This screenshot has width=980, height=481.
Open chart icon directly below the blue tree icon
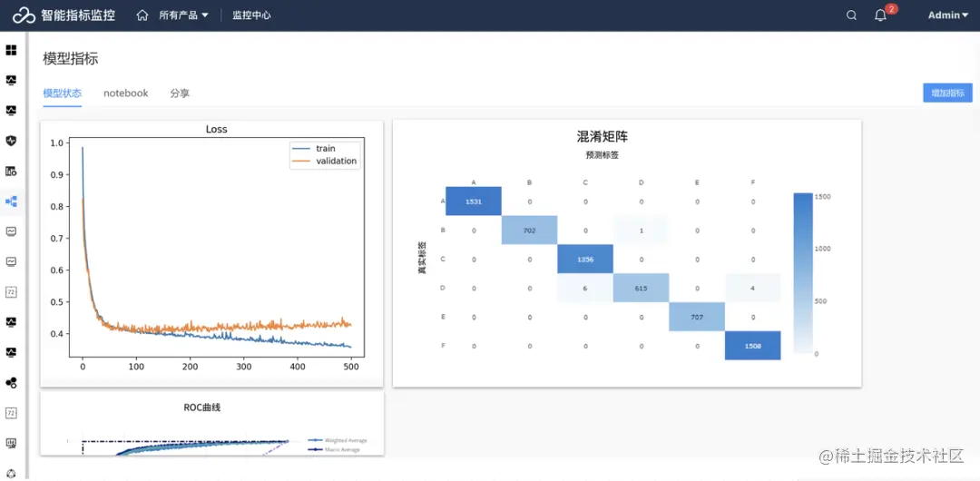pyautogui.click(x=11, y=231)
